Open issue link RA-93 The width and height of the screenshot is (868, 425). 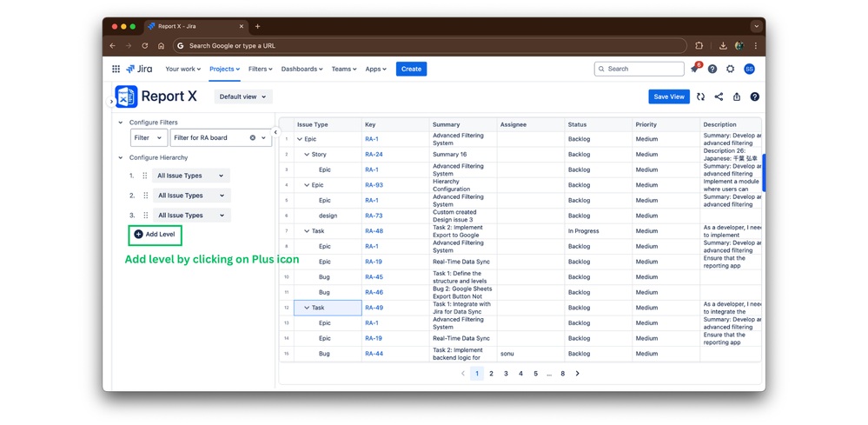pos(374,185)
